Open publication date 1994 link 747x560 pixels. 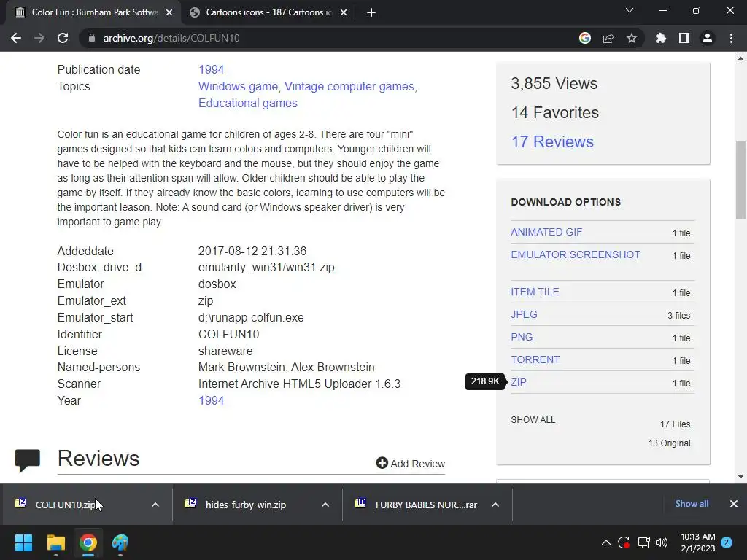point(211,69)
